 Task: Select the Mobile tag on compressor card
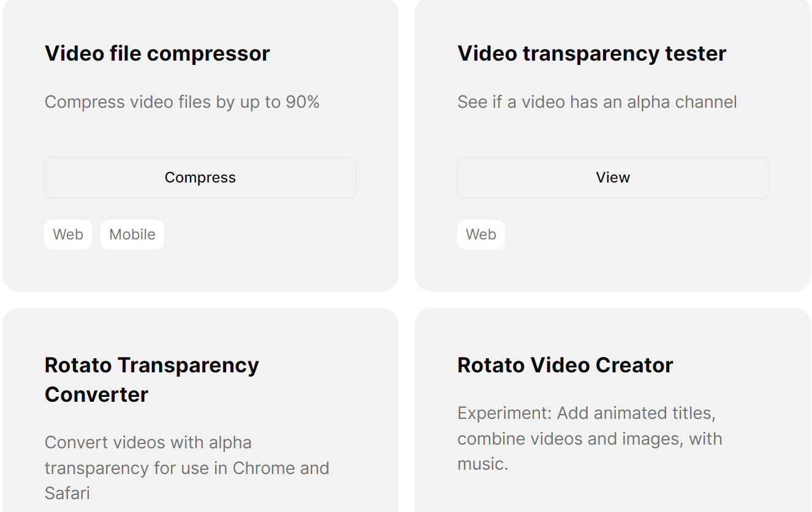(132, 235)
